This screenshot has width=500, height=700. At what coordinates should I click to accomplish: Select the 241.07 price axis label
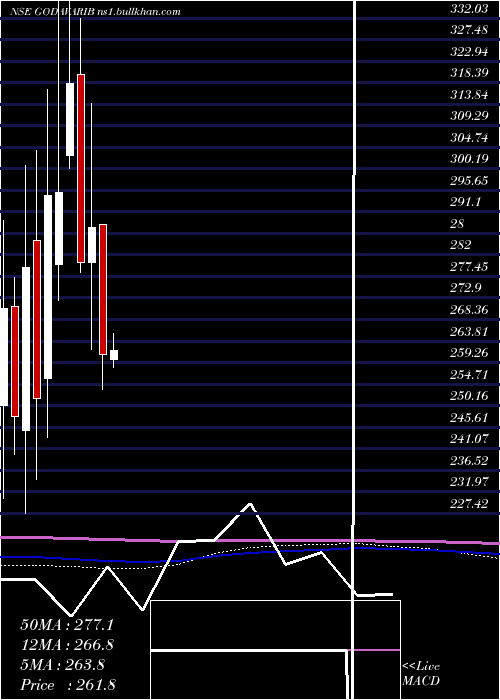469,439
